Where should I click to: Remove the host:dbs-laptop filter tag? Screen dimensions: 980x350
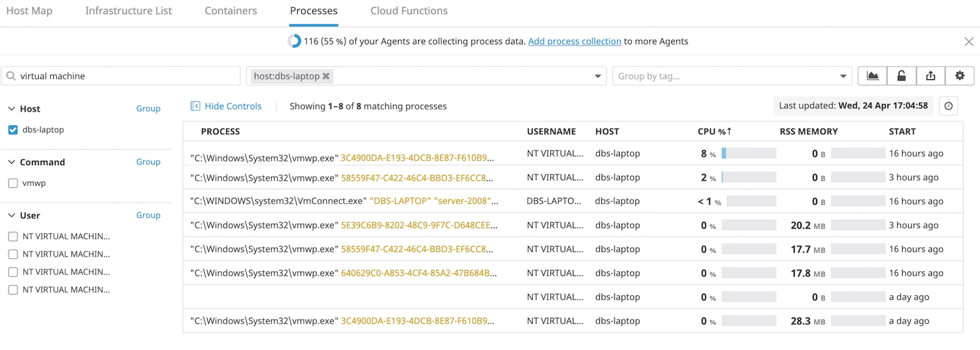click(326, 76)
